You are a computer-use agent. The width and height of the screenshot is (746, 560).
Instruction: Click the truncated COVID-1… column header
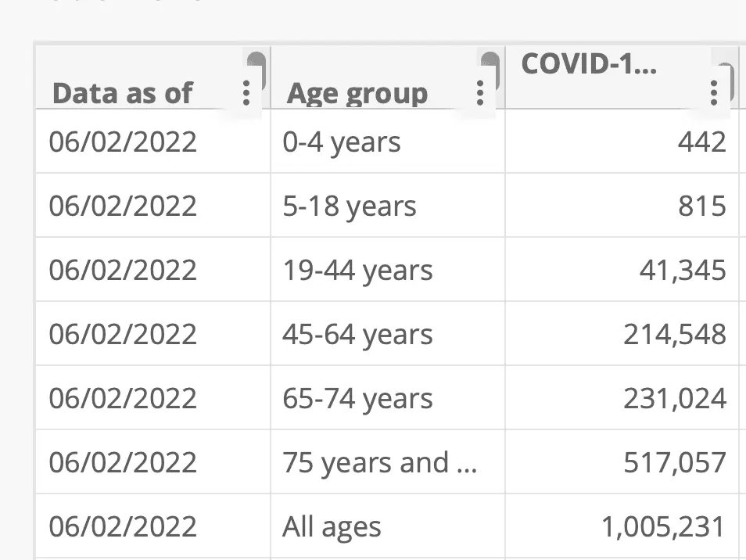[589, 64]
